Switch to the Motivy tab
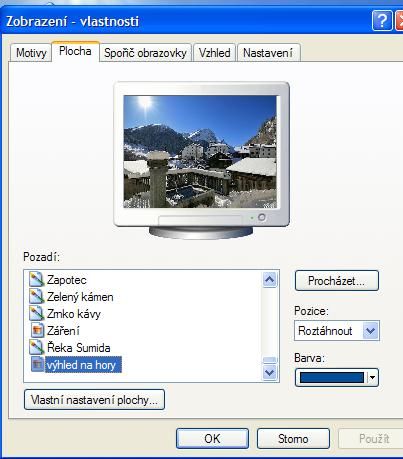Screen dimensions: 403x459 [31, 53]
